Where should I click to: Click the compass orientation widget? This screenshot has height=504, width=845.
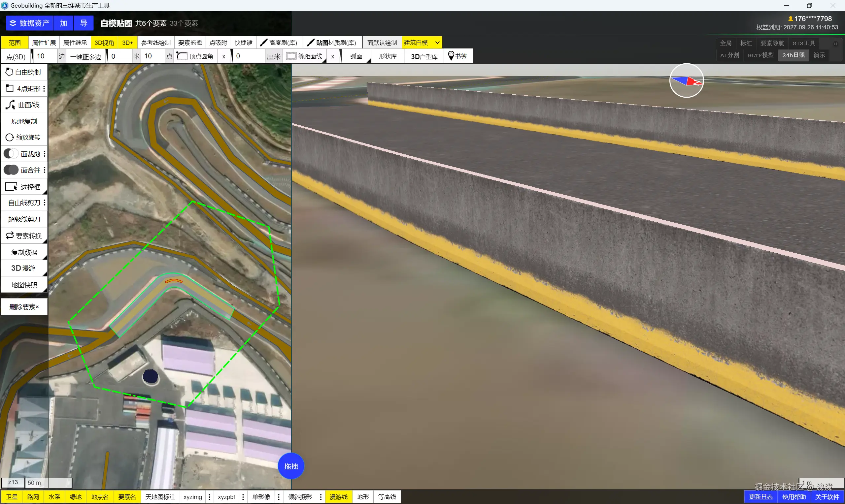(686, 81)
